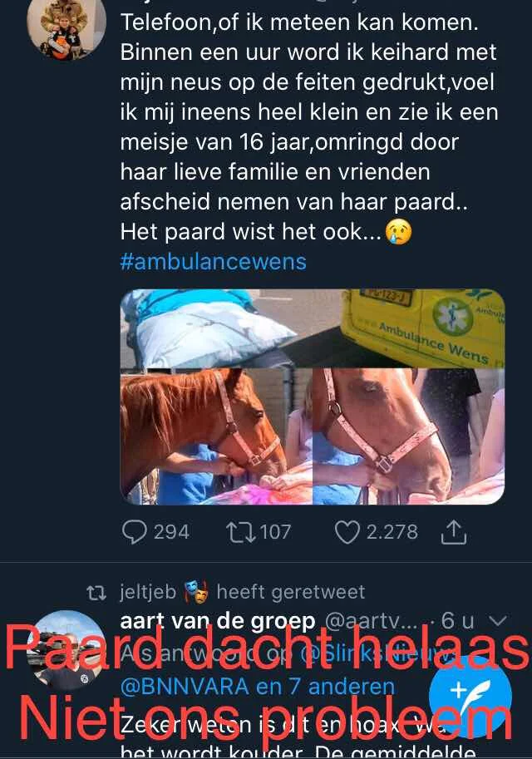The height and width of the screenshot is (759, 532).
Task: Tap the reply speech bubble icon
Action: point(134,532)
